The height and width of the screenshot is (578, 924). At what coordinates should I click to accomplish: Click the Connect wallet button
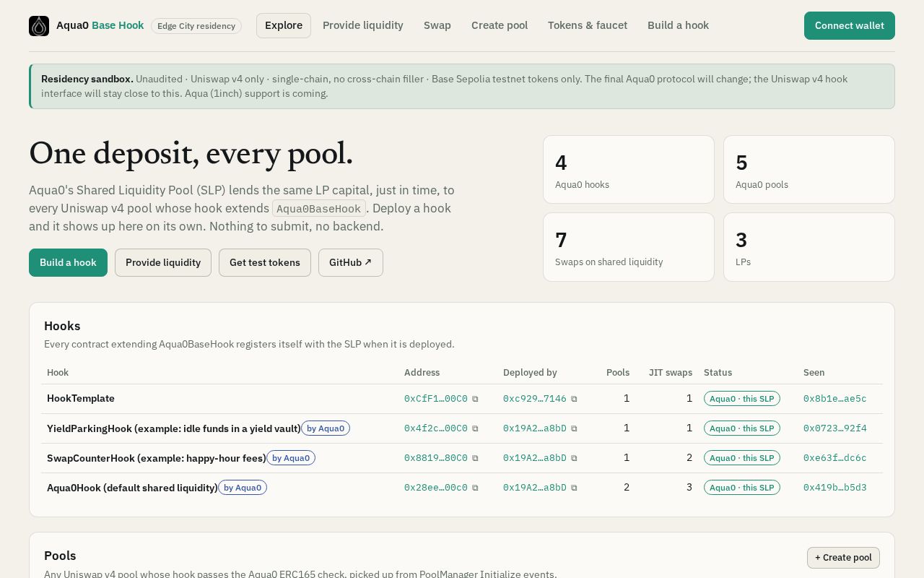click(850, 25)
